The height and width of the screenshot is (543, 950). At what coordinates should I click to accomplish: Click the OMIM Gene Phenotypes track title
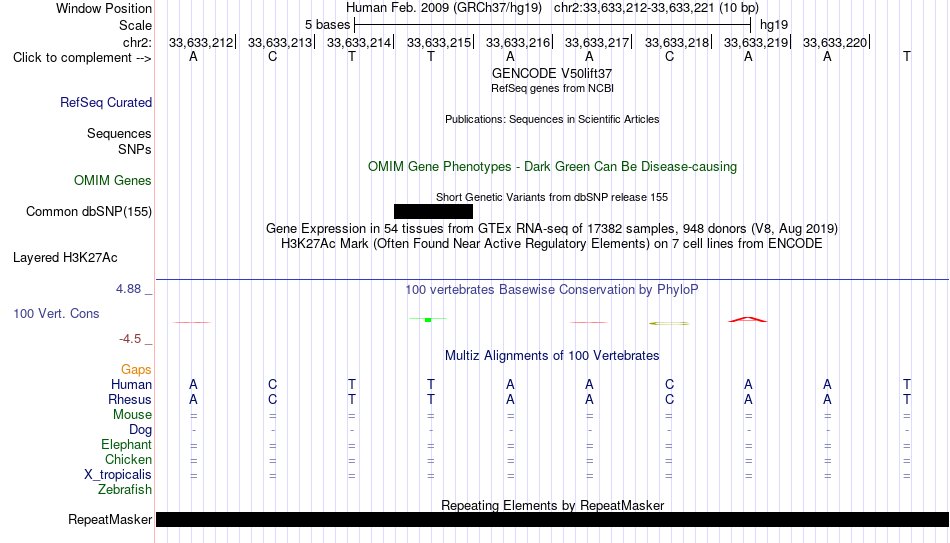pos(553,167)
